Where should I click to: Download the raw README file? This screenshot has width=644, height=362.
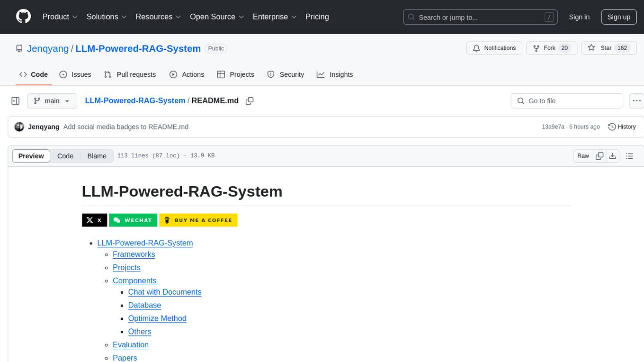point(613,156)
